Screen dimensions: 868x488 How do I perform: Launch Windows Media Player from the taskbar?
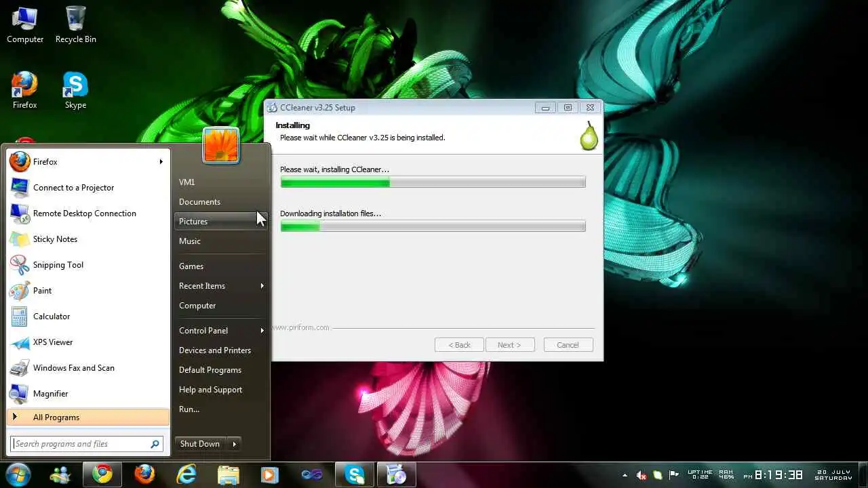(270, 474)
